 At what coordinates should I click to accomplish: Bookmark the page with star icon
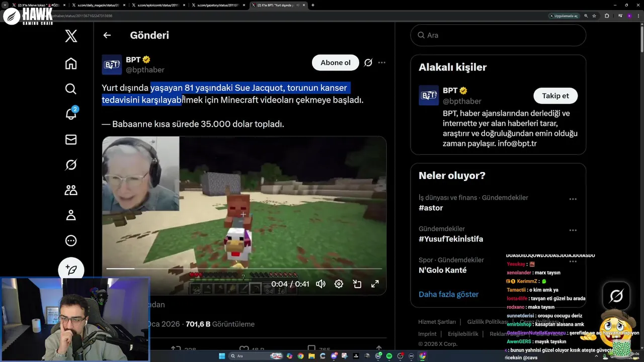594,16
